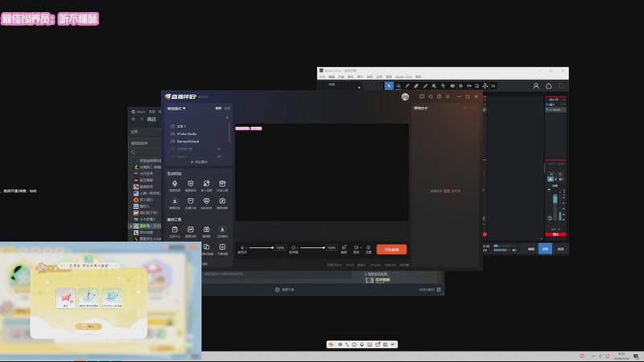The image size is (644, 362).
Task: Click the microphone icon in the streaming bottom bar
Action: pos(242,248)
